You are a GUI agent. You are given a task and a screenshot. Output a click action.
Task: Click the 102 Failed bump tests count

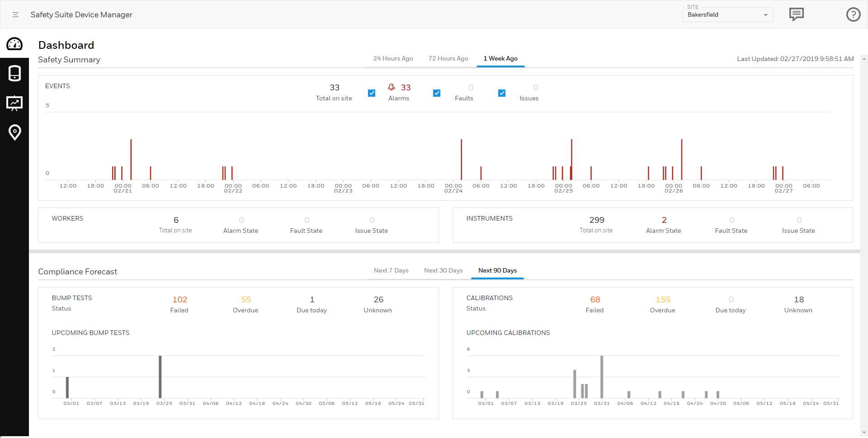coord(179,300)
